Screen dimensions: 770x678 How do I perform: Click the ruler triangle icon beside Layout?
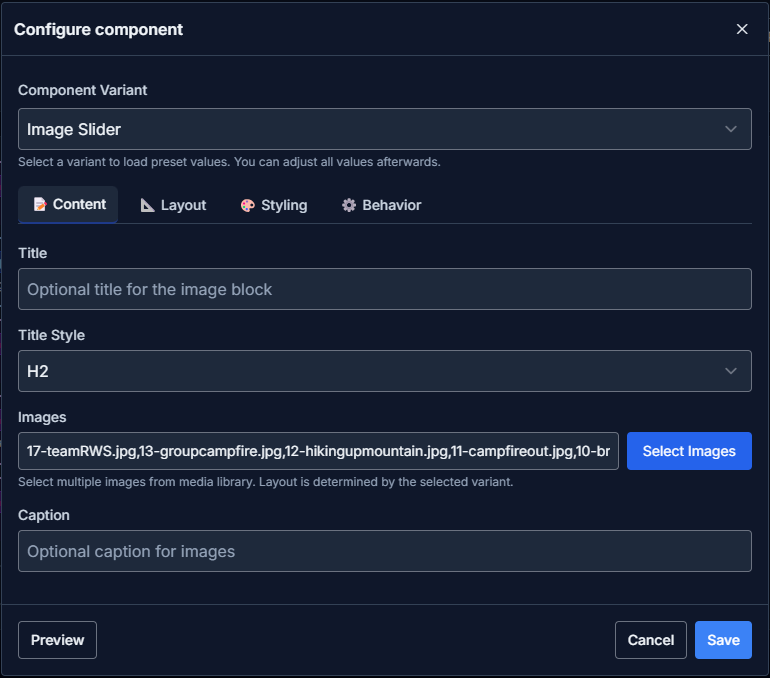(x=148, y=205)
